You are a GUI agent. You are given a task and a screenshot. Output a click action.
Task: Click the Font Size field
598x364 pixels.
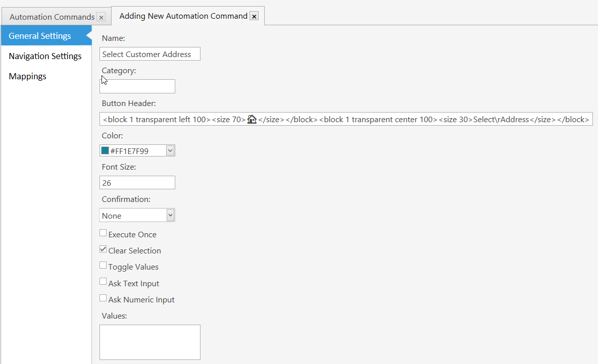point(137,183)
